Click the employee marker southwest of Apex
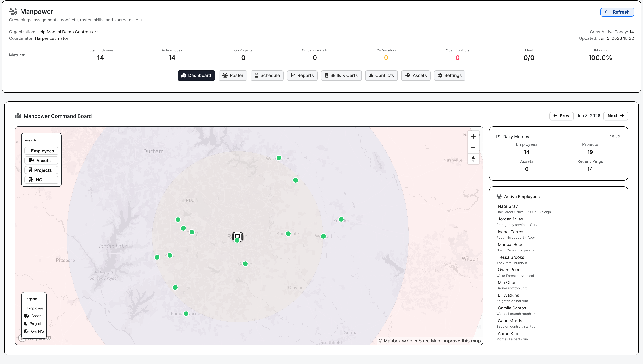643x364 pixels. [157, 257]
